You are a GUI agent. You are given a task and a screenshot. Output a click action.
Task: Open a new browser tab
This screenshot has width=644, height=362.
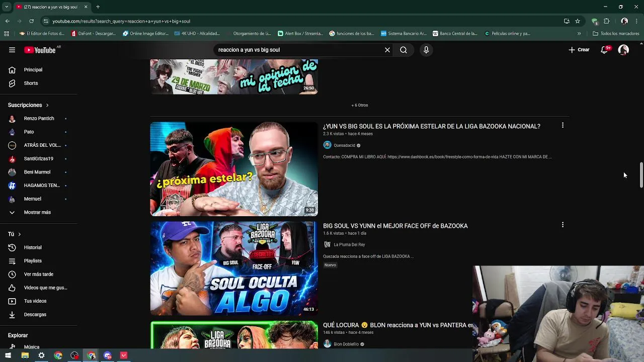tap(98, 7)
